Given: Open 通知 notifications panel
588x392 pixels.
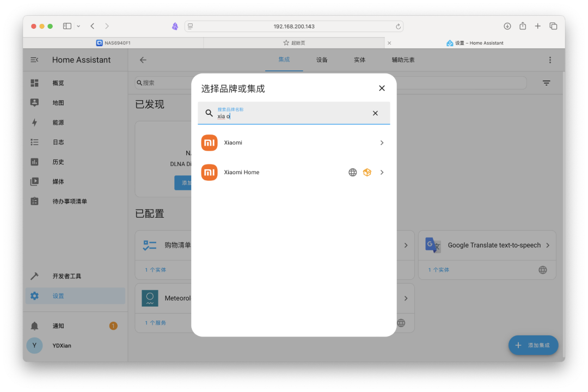Looking at the screenshot, I should [x=58, y=326].
